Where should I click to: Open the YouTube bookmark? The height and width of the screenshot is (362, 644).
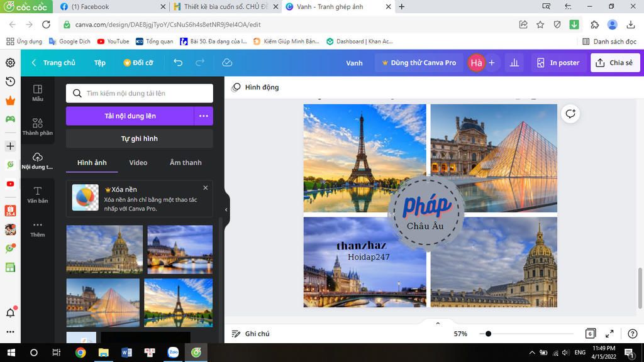point(113,41)
